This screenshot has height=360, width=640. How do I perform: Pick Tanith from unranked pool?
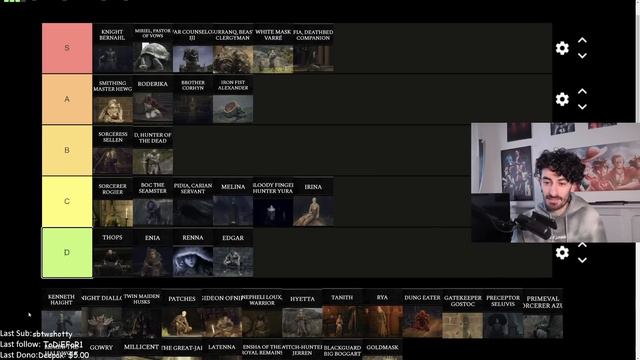[x=342, y=313]
